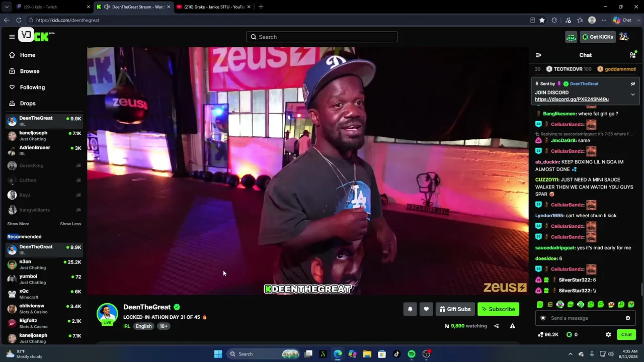Open chat settings gear
This screenshot has height=362, width=644.
pos(608,334)
